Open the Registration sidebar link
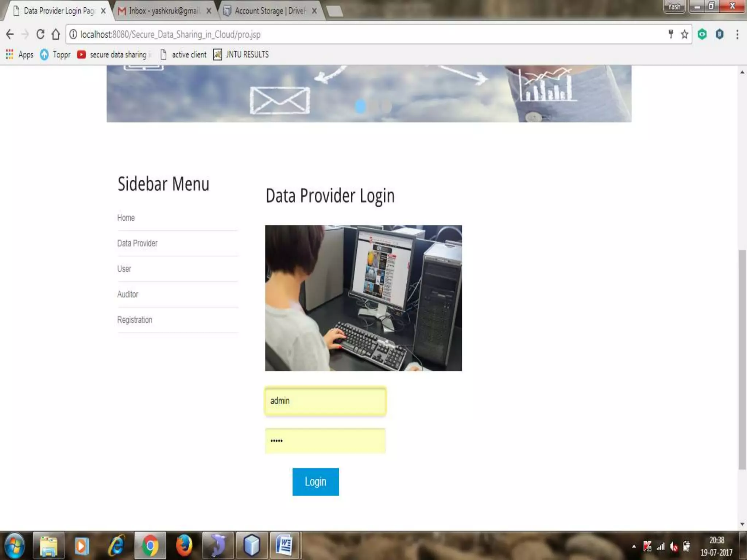Screen dimensions: 747x560 click(135, 320)
